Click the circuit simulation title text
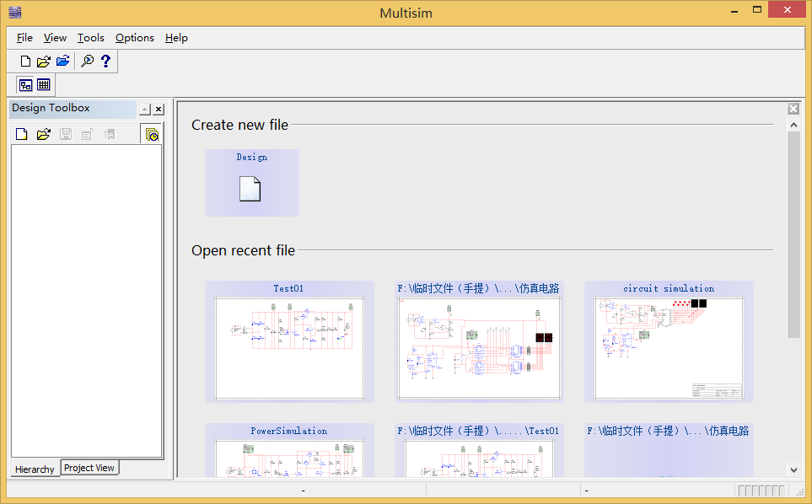Screen dimensions: 812x504 pos(669,289)
